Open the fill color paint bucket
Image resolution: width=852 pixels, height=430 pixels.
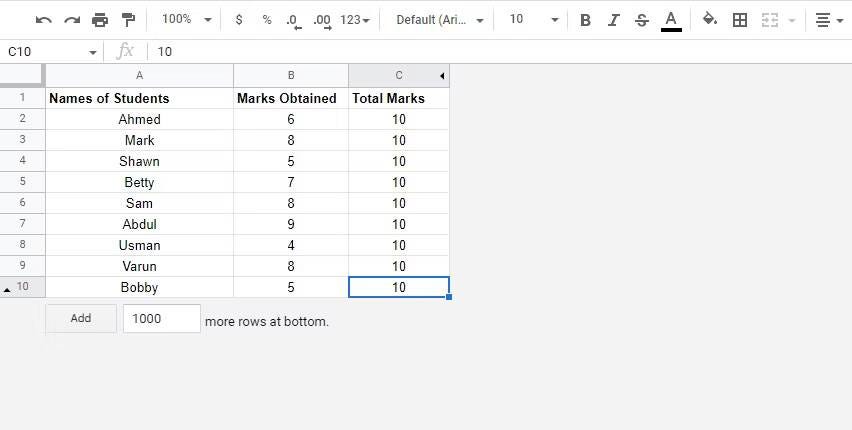point(710,20)
